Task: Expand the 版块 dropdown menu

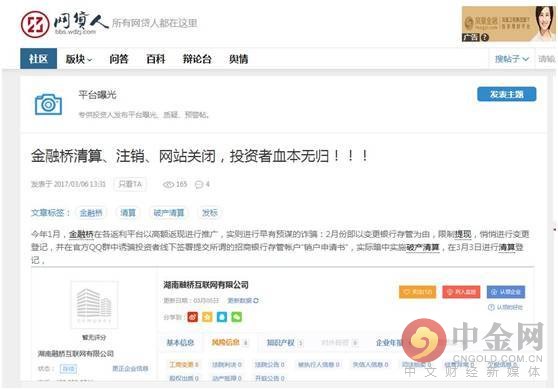Action: [79, 59]
